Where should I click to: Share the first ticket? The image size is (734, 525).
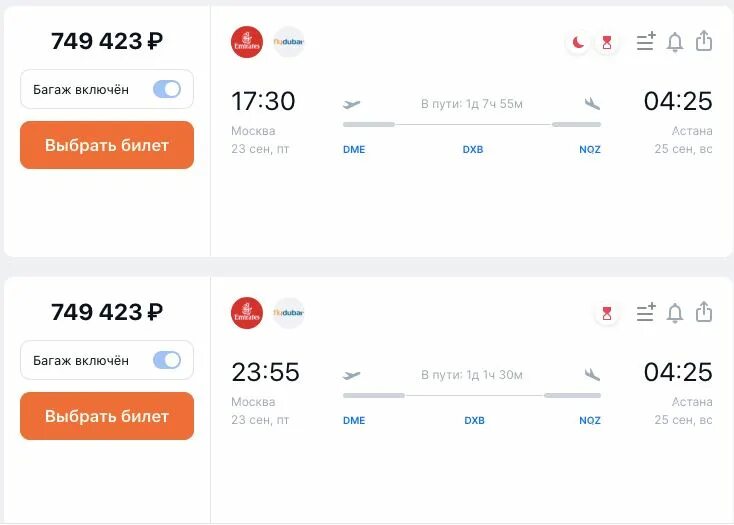coord(704,41)
